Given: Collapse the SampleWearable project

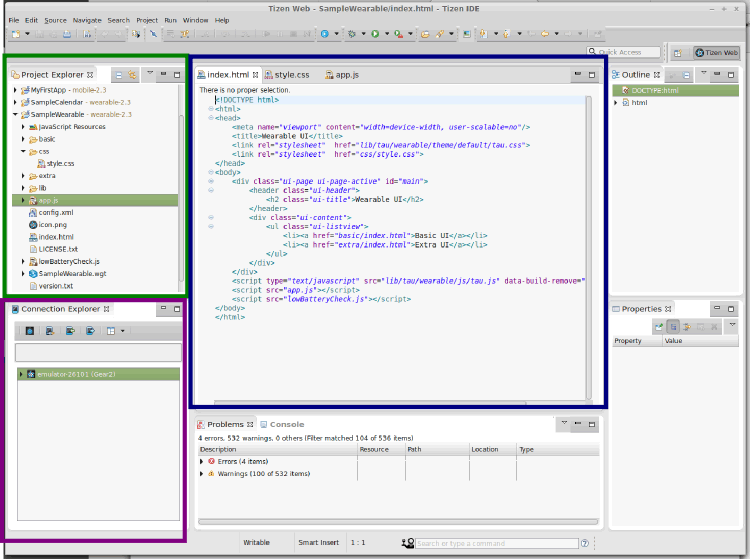Looking at the screenshot, I should [x=15, y=114].
